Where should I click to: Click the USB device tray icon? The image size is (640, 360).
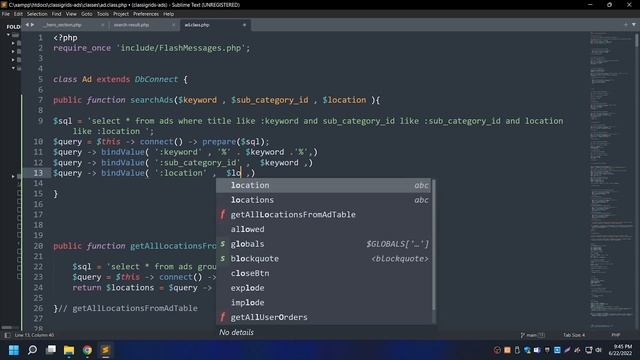click(x=517, y=350)
